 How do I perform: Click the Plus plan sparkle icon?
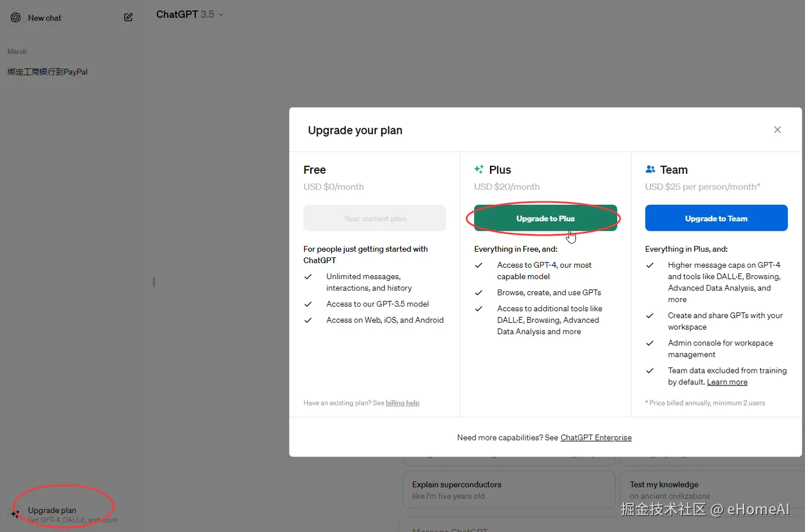[479, 169]
